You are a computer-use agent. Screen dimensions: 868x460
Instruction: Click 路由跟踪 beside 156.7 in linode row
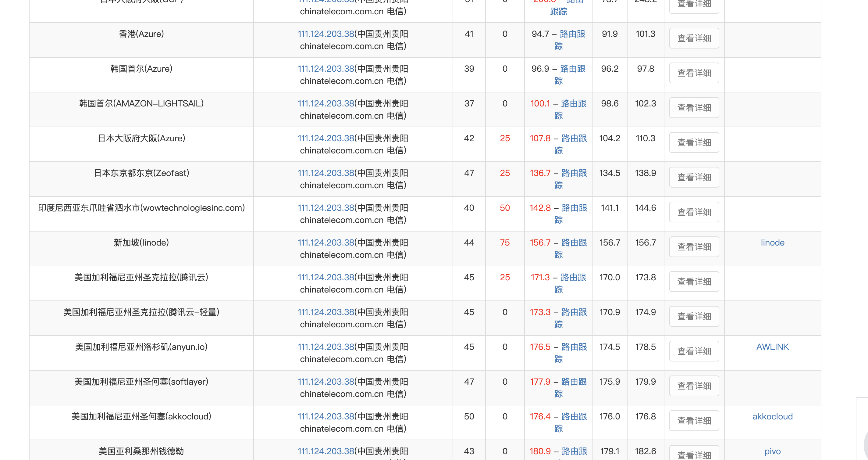[574, 243]
